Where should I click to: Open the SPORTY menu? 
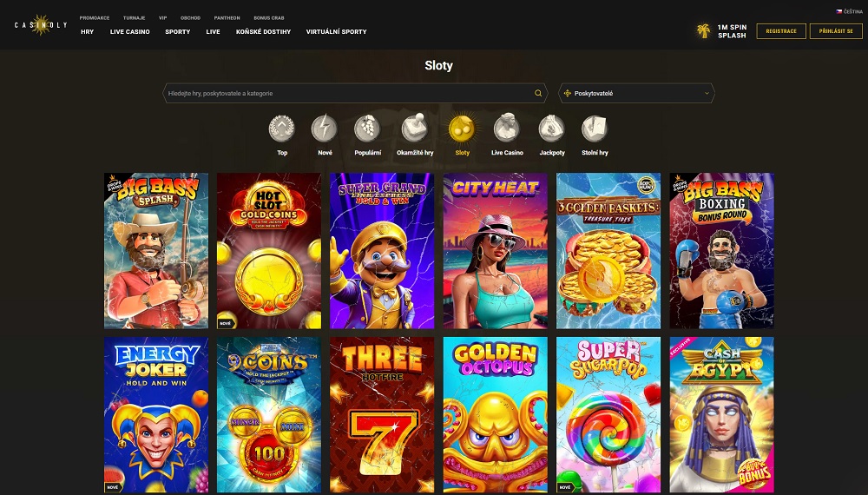[178, 32]
